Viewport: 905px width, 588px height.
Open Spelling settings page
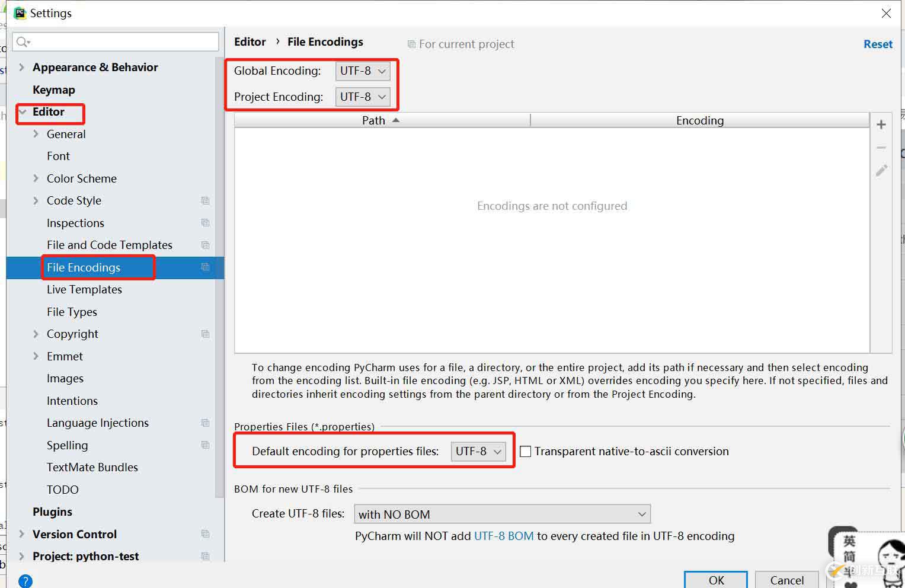[67, 445]
